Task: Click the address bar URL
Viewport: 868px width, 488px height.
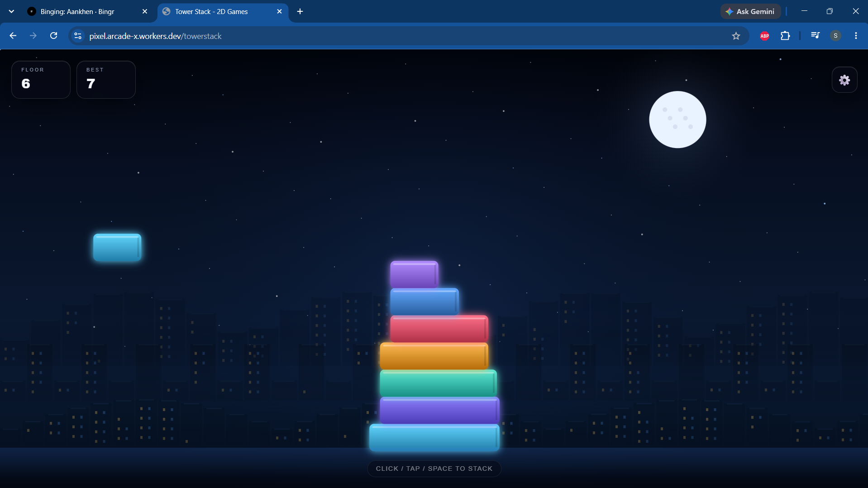Action: click(155, 36)
